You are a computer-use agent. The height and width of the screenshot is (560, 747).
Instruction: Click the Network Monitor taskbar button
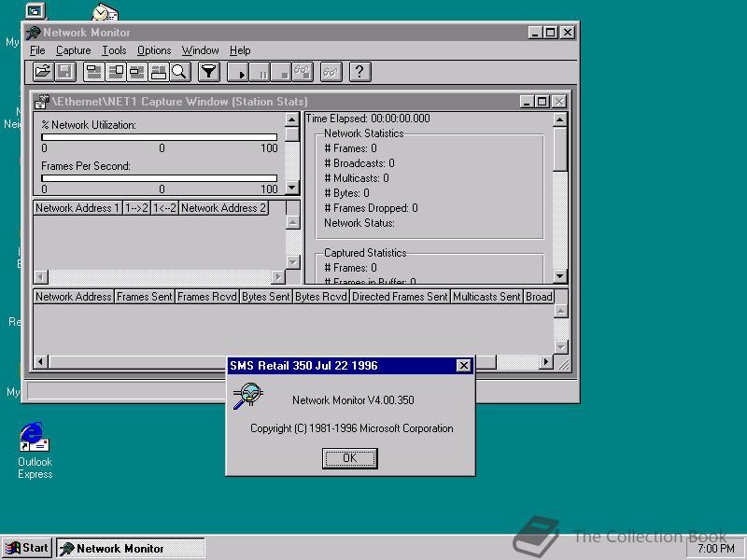(x=131, y=548)
